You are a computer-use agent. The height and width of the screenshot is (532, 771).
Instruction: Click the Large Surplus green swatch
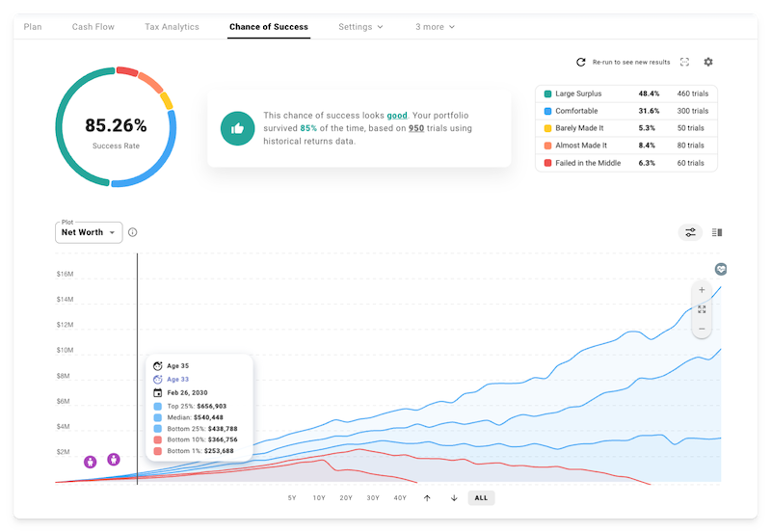click(547, 93)
